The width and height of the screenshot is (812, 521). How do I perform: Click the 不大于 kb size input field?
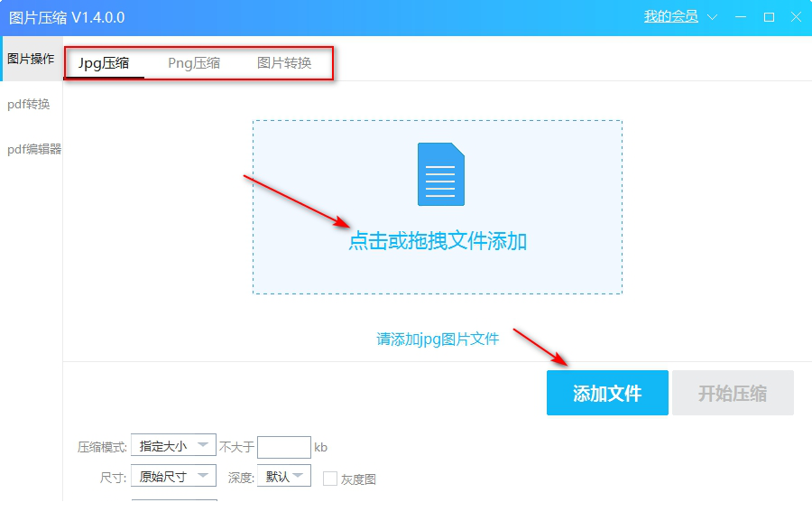pos(283,447)
